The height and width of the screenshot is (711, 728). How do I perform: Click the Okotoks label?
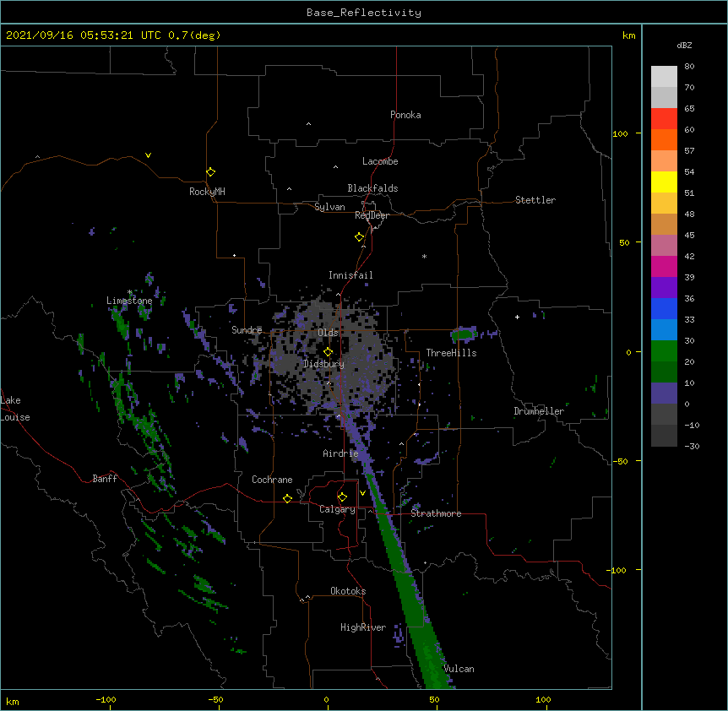click(348, 591)
